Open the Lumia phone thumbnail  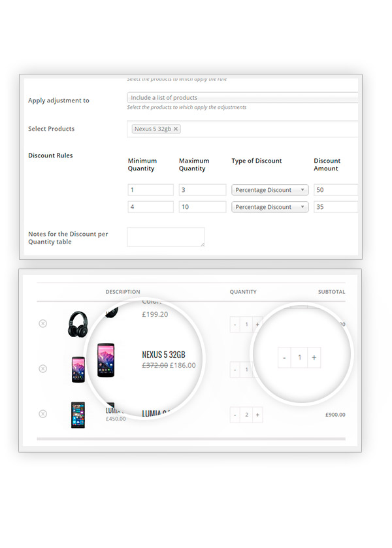78,415
